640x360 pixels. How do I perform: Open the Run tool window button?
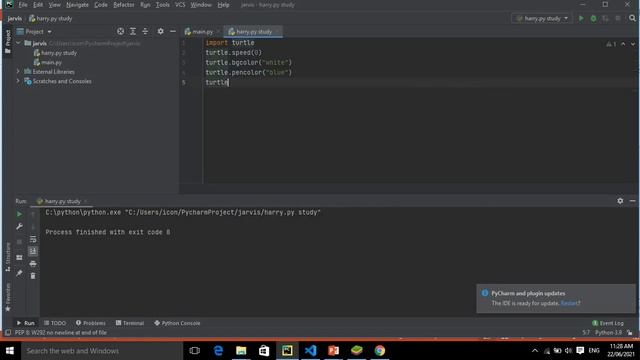(x=26, y=323)
